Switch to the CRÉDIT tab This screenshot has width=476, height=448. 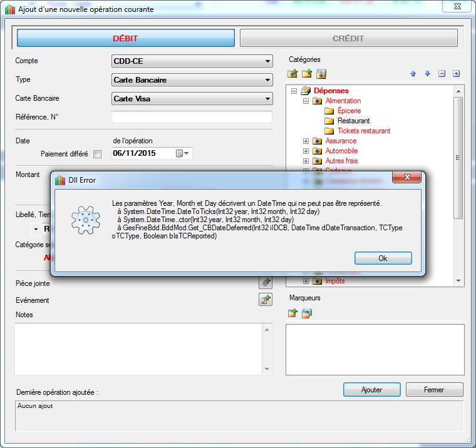pos(348,38)
